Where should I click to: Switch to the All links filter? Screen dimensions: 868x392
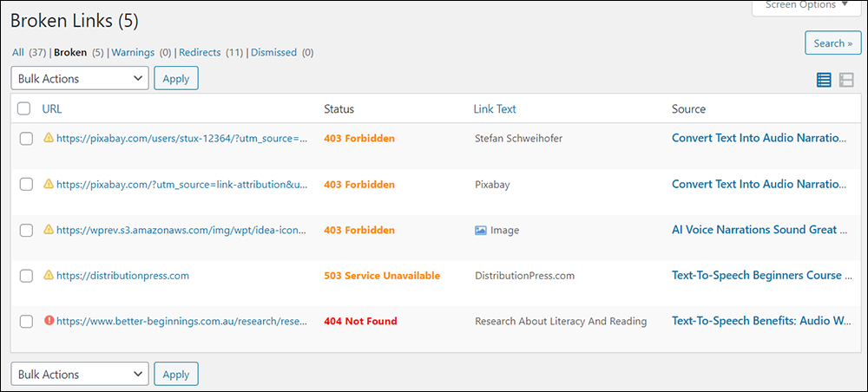(18, 53)
